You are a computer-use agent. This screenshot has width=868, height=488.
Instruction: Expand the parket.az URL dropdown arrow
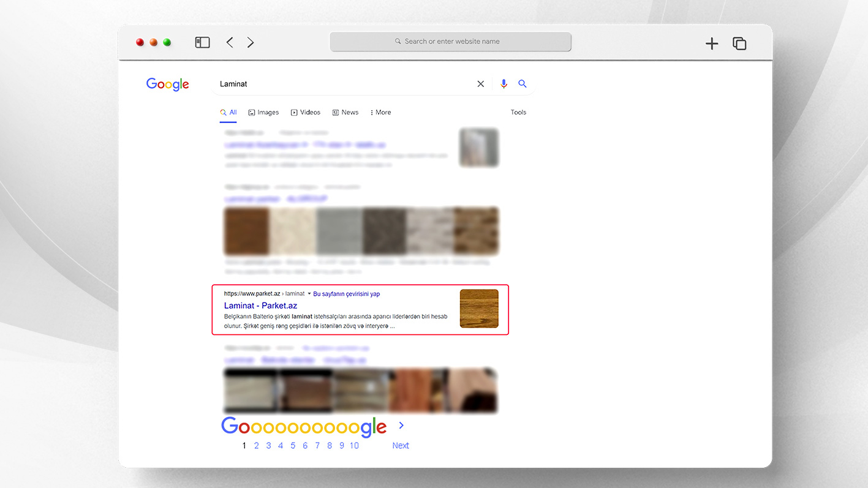309,294
